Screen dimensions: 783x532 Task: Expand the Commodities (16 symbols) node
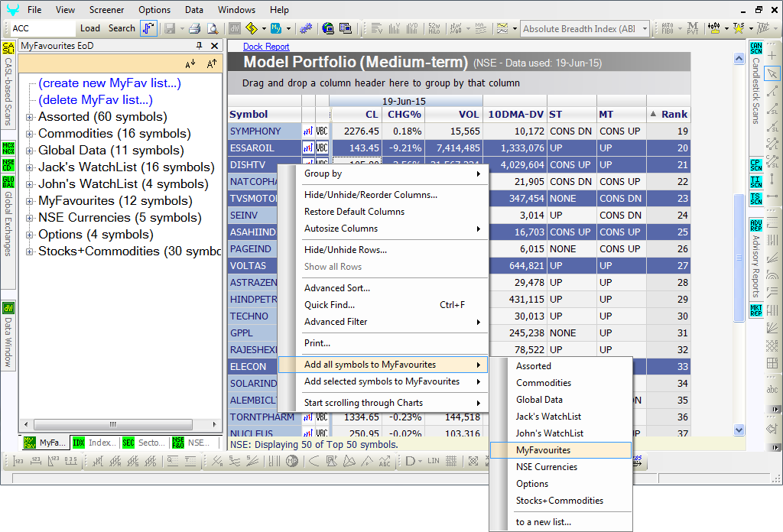coord(30,135)
